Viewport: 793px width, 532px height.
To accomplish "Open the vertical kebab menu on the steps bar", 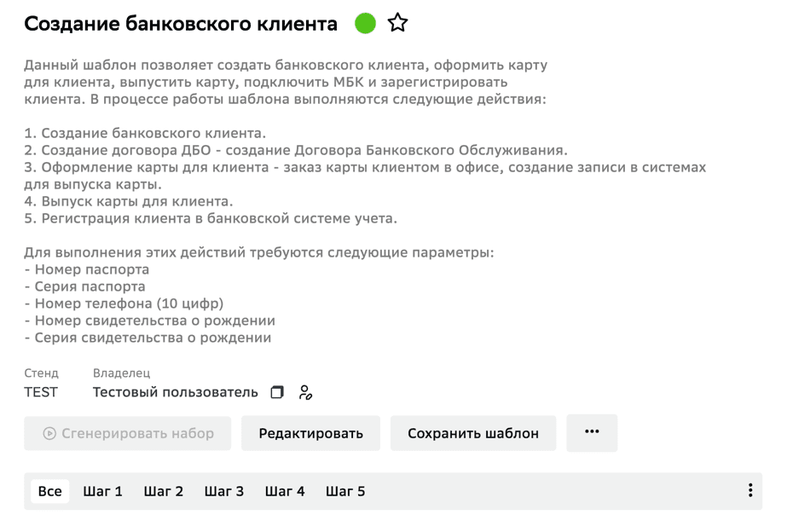I will coord(750,490).
